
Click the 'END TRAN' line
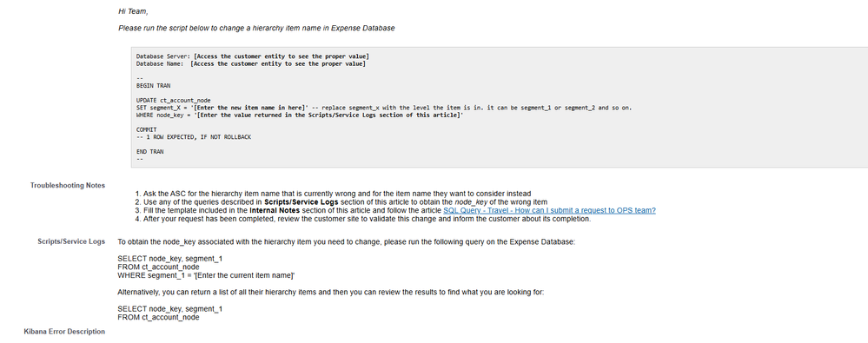(150, 152)
